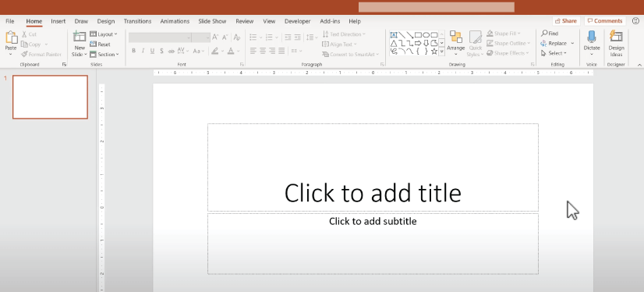The height and width of the screenshot is (292, 644).
Task: Select the Format Painter brush
Action: click(x=24, y=55)
